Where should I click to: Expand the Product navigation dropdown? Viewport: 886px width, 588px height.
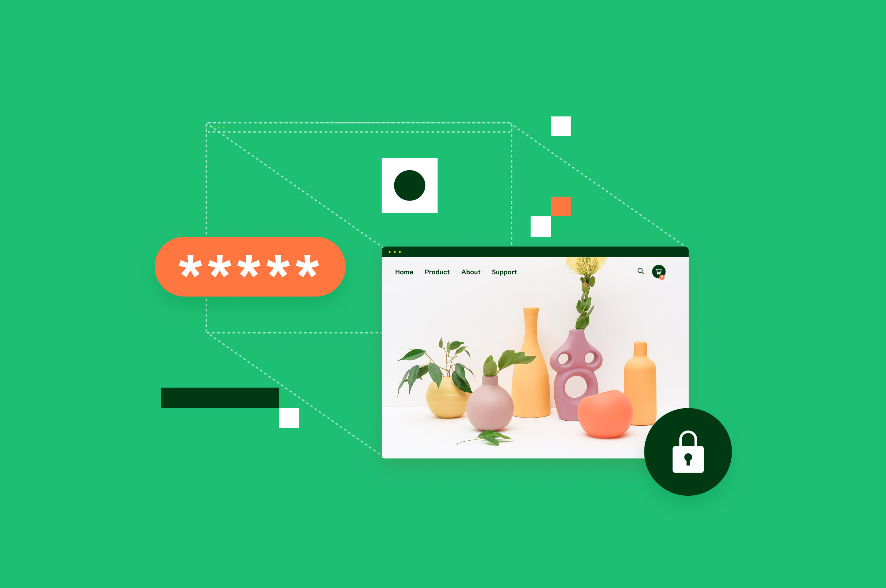click(436, 271)
